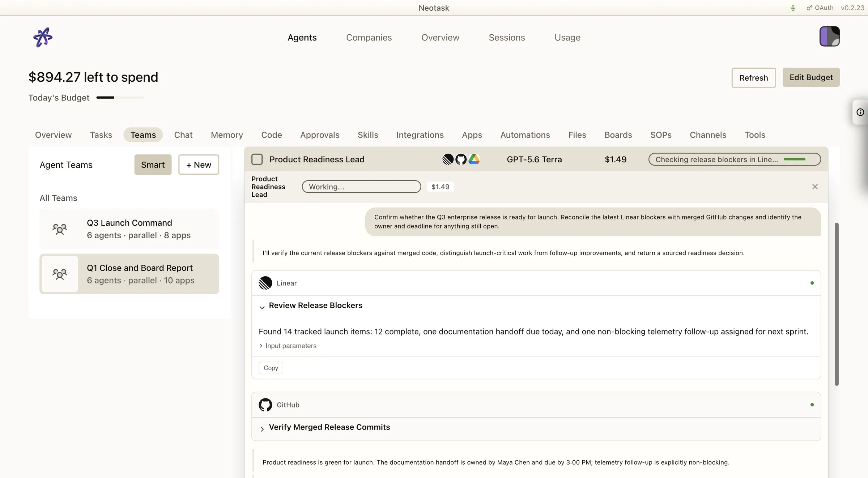Open the user avatar menu
This screenshot has height=478, width=868.
pos(829,36)
